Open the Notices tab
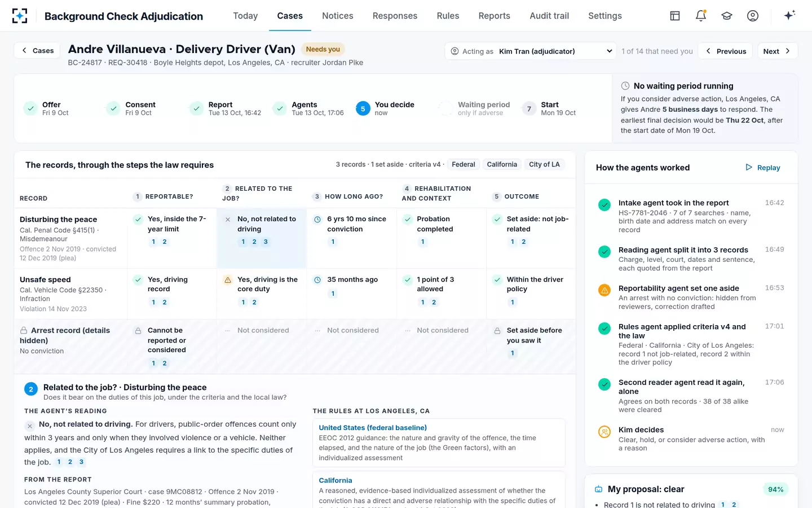 (x=338, y=16)
